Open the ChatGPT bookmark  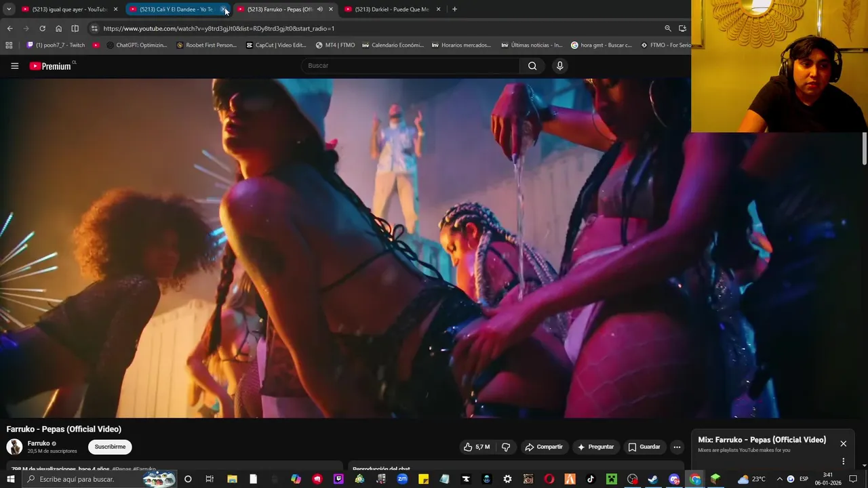click(137, 45)
